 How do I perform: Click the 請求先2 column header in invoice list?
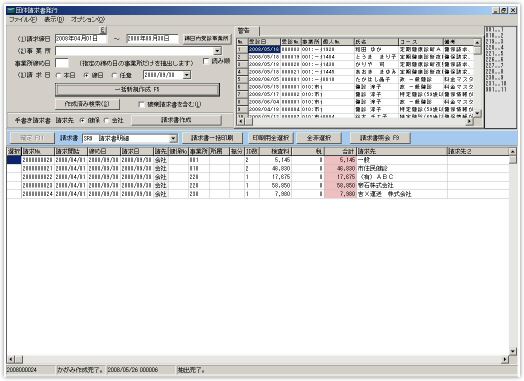click(x=478, y=151)
